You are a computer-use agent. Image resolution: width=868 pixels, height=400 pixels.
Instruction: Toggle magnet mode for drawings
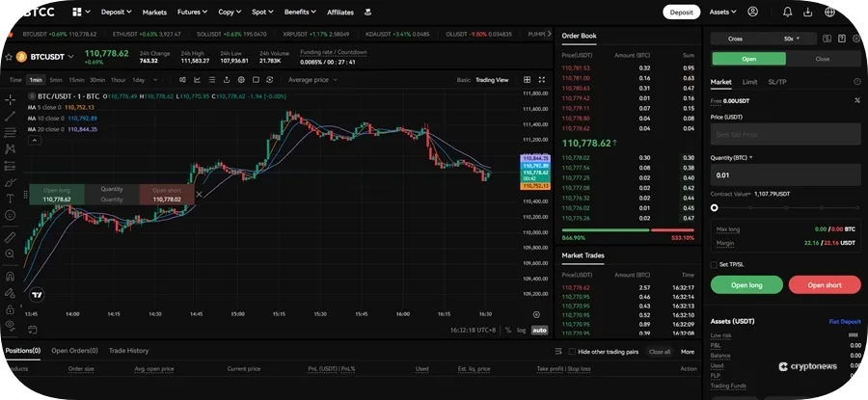click(x=10, y=276)
